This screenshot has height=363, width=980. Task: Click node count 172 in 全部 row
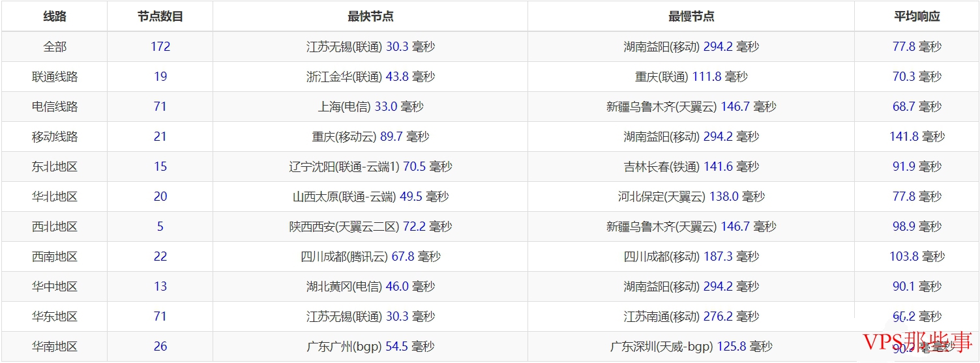160,47
